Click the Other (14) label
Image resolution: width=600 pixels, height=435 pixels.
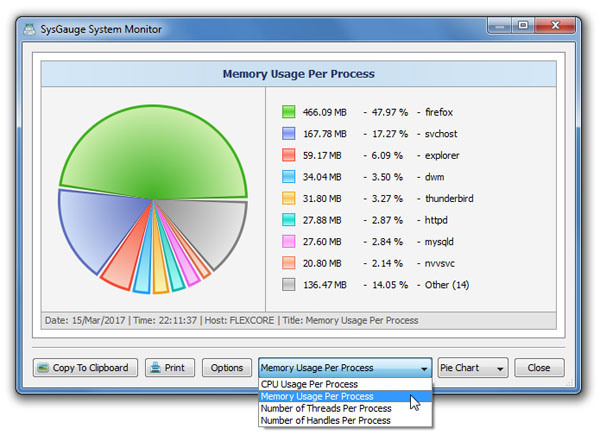point(447,285)
